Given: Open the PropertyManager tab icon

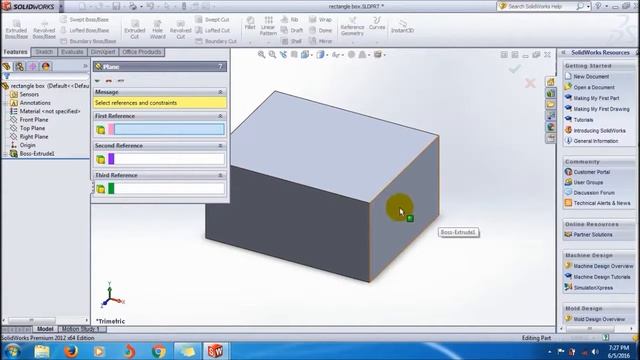Looking at the screenshot, I should point(19,66).
